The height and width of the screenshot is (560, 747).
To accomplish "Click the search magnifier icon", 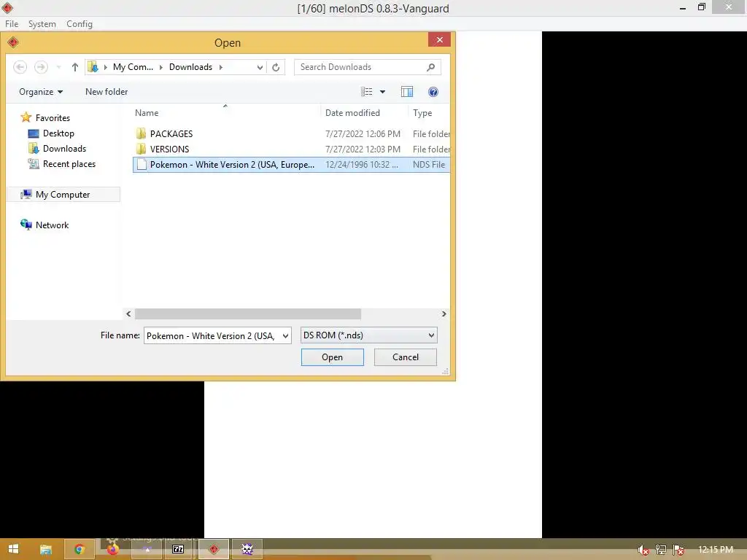I will point(430,67).
